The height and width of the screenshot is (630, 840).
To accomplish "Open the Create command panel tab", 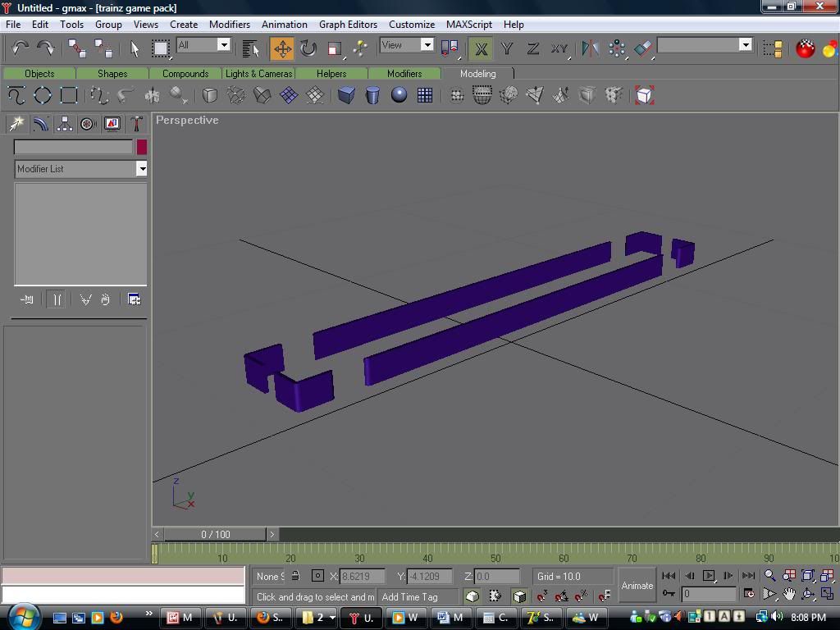I will click(16, 124).
